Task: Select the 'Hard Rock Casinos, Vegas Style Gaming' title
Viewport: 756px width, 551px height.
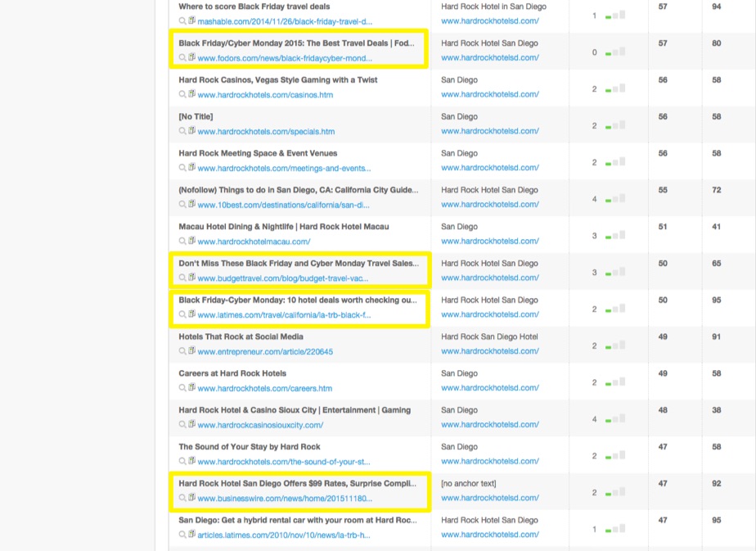Action: tap(277, 79)
